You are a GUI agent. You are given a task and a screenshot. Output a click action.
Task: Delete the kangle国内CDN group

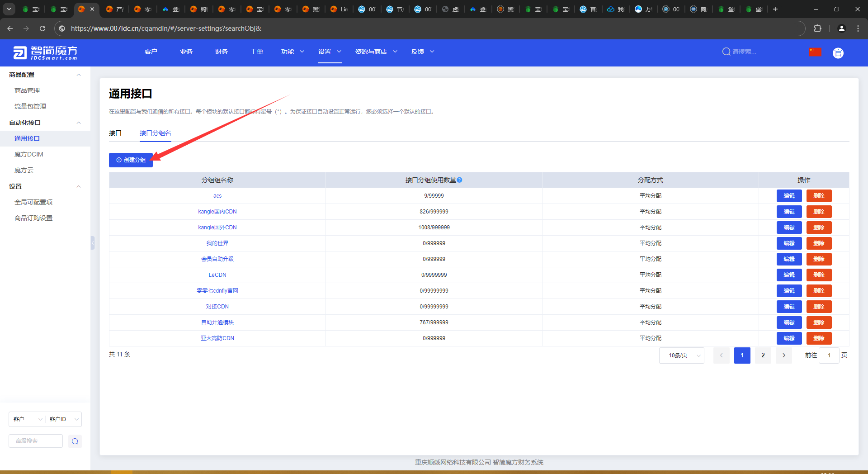tap(819, 212)
